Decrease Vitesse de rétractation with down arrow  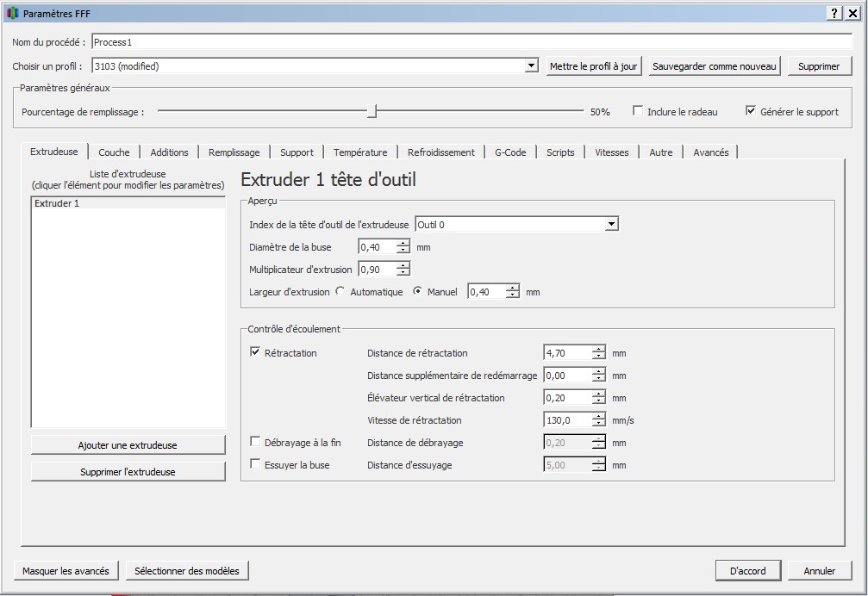[x=599, y=424]
